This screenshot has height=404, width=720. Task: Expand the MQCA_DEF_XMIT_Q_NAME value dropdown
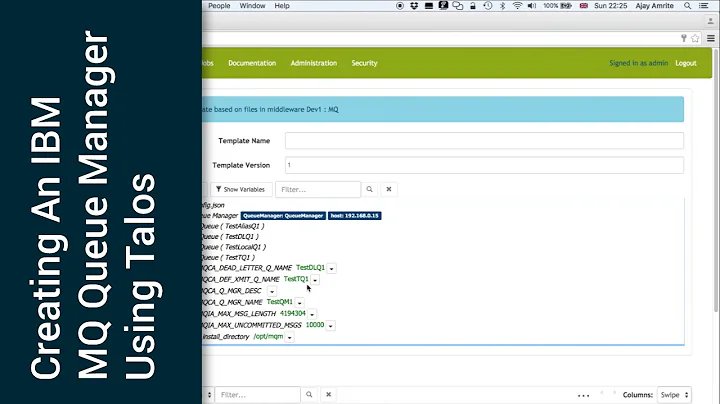(x=315, y=280)
